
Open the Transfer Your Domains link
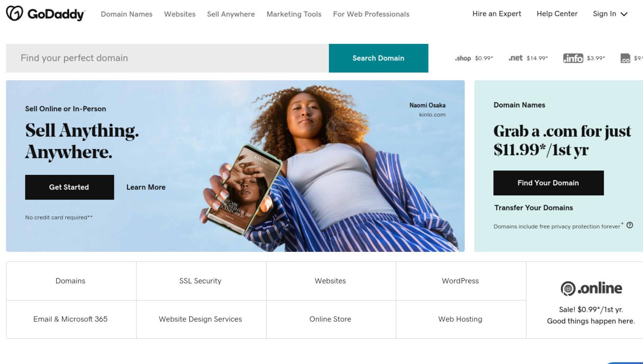[533, 208]
